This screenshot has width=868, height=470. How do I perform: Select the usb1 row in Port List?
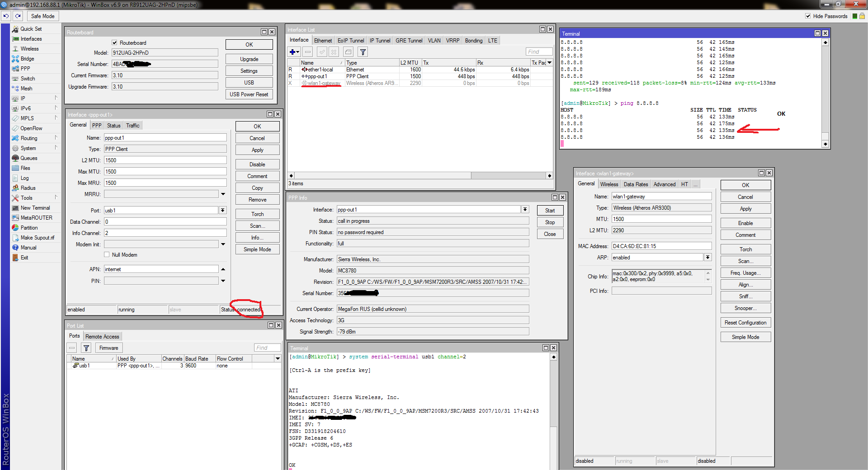174,366
